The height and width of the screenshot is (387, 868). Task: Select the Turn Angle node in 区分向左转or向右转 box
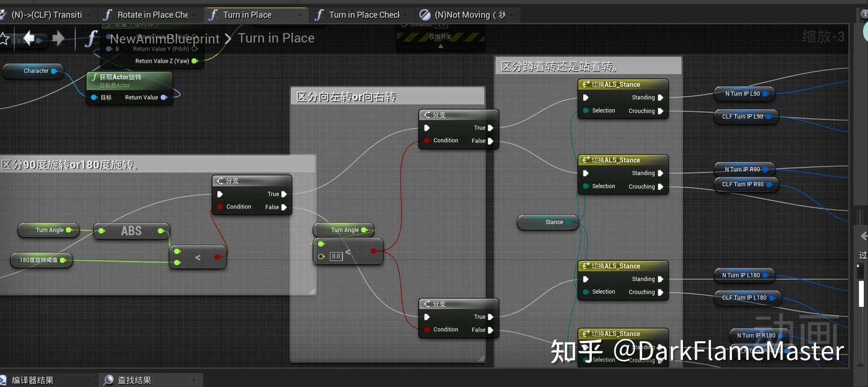tap(344, 230)
